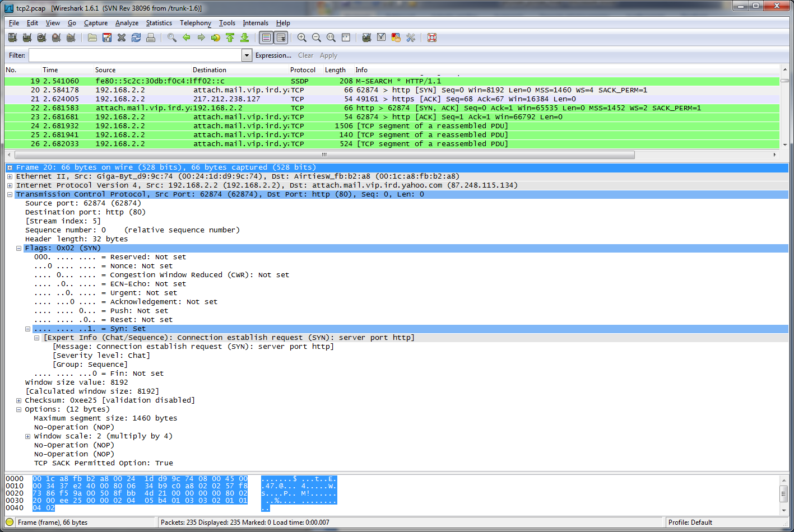Sort by the Source column header

click(142, 70)
